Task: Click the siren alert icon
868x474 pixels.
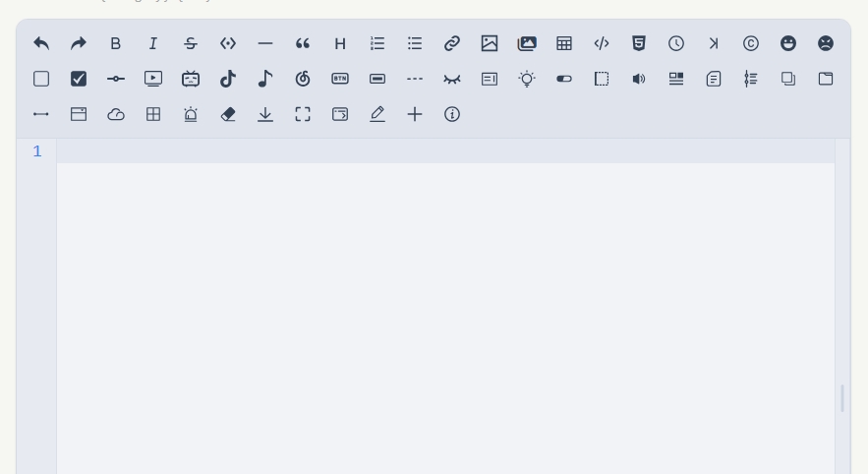Action: point(191,114)
